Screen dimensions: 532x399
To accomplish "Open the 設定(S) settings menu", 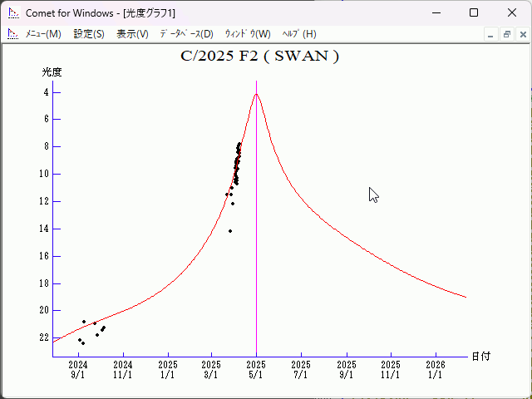I will (x=89, y=34).
